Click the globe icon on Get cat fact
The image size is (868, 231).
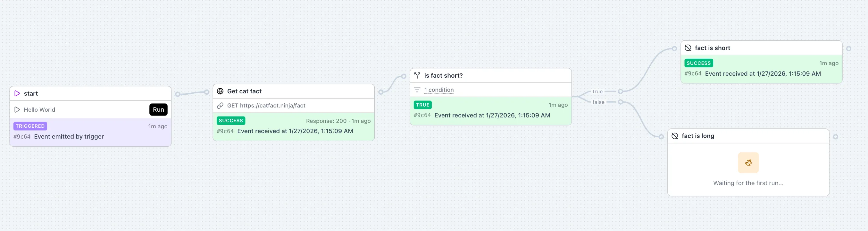pyautogui.click(x=220, y=91)
